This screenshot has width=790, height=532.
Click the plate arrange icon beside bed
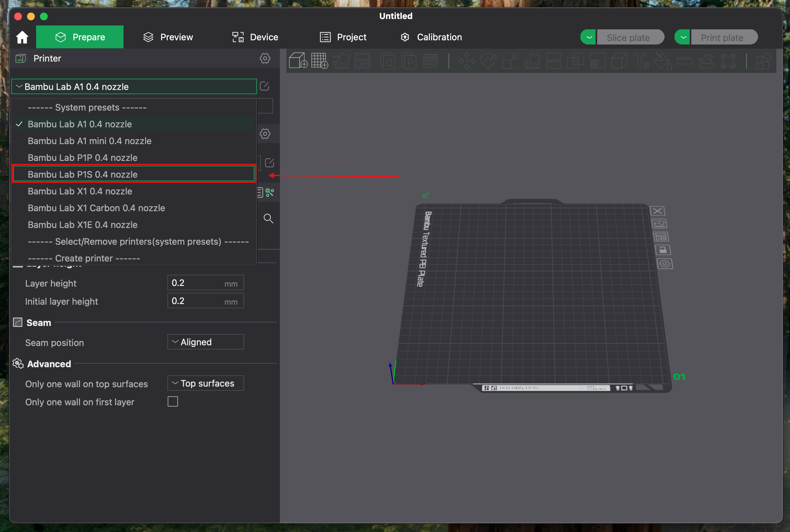tap(661, 237)
